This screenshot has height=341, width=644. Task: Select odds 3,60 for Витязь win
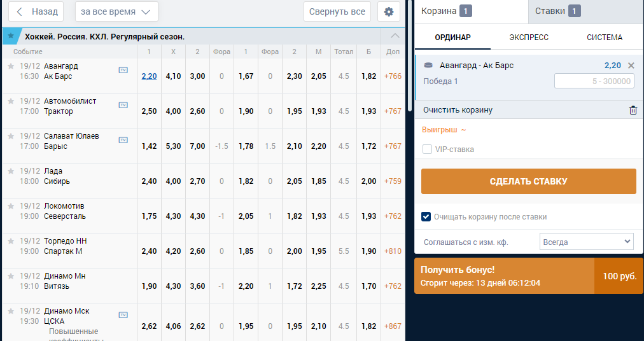point(197,286)
